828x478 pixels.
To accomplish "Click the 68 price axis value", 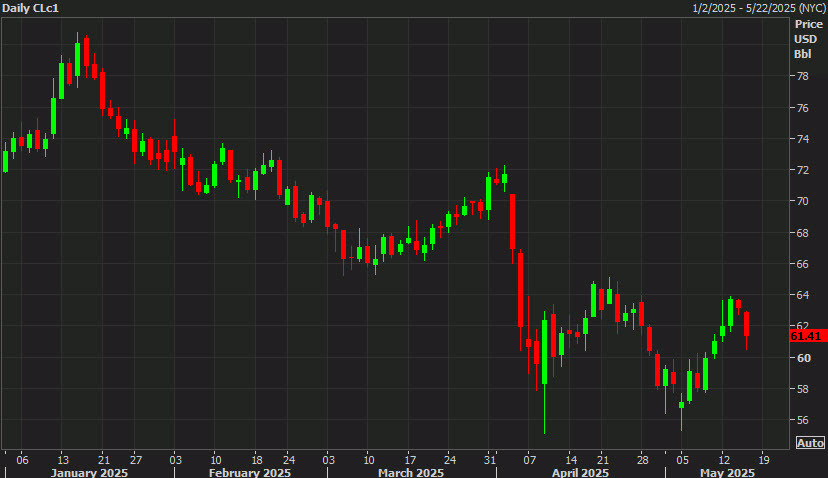I will [802, 233].
